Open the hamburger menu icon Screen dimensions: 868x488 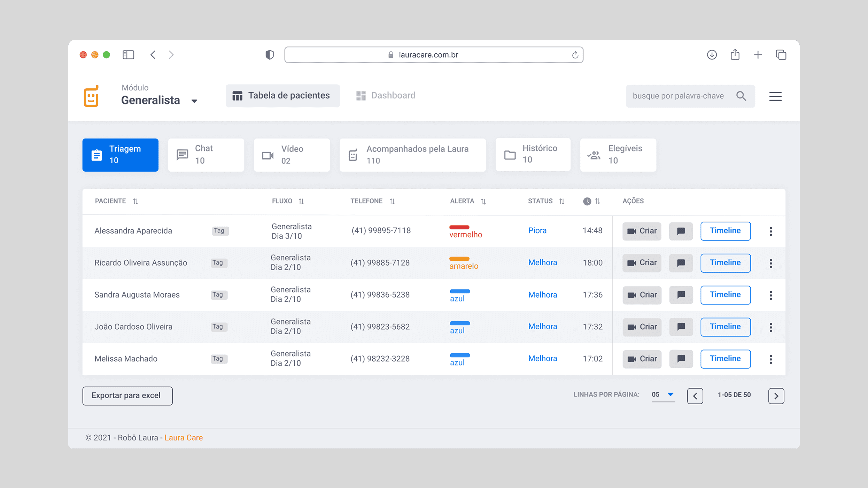coord(775,96)
